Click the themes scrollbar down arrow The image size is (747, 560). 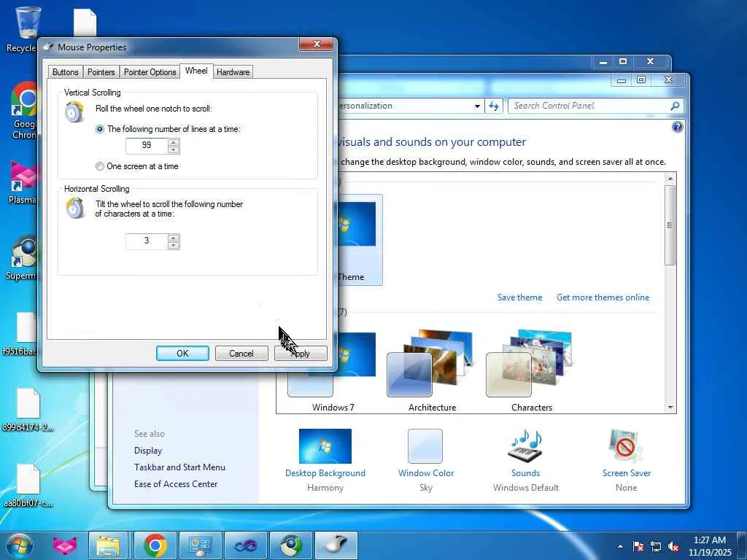[x=670, y=407]
